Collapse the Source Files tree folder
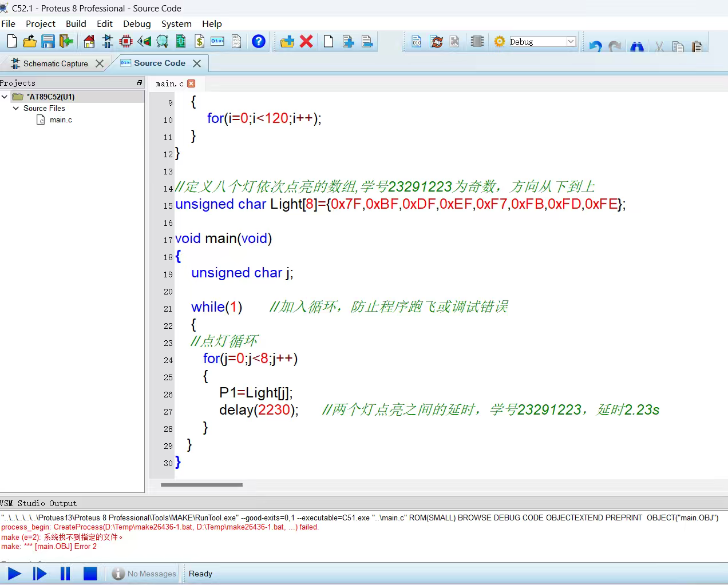Viewport: 728px width, 585px height. tap(16, 108)
